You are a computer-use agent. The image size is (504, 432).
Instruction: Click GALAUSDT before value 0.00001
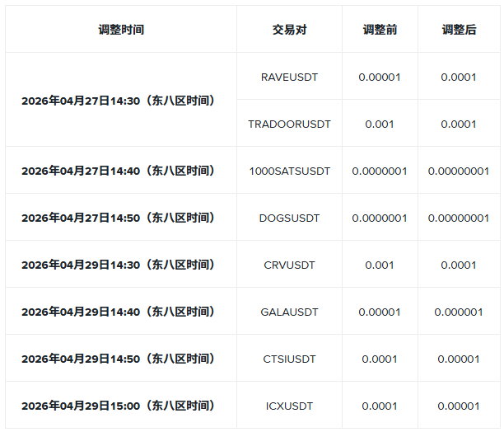[x=380, y=312]
